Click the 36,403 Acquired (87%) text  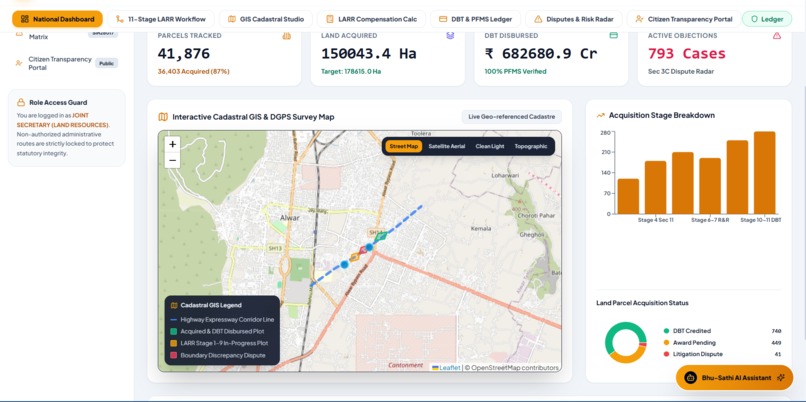(193, 71)
